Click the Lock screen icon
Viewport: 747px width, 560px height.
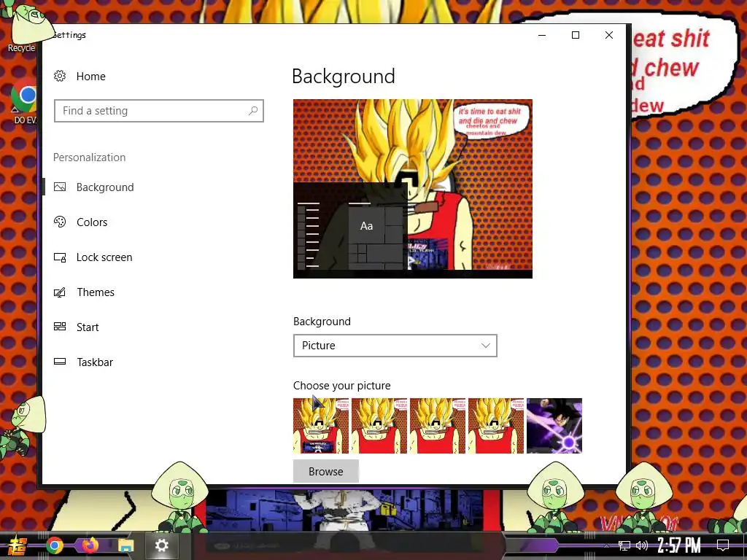[60, 257]
